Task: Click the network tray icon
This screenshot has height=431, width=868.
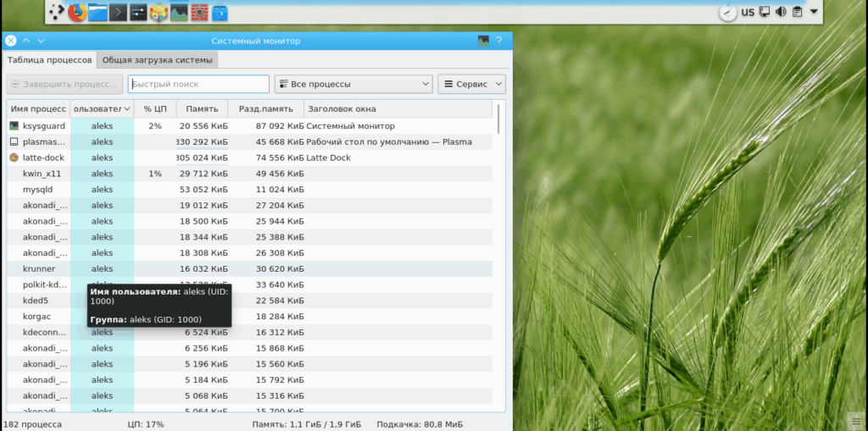Action: (764, 12)
